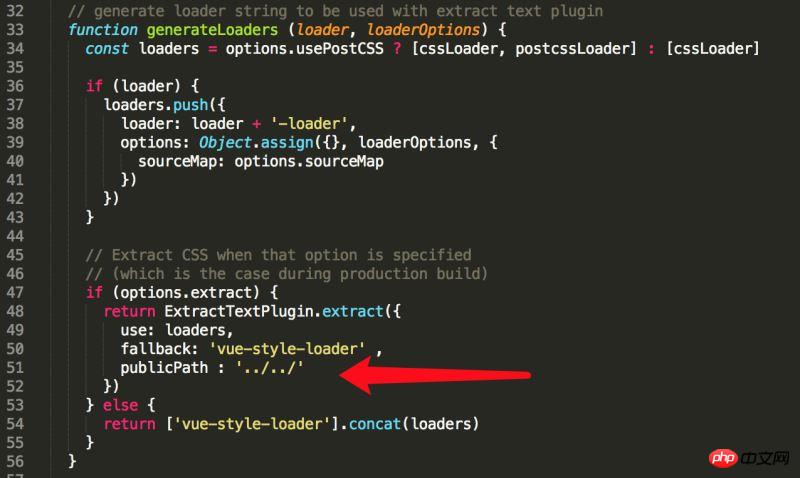800x478 pixels.
Task: Click the Object.assign call
Action: pos(256,142)
